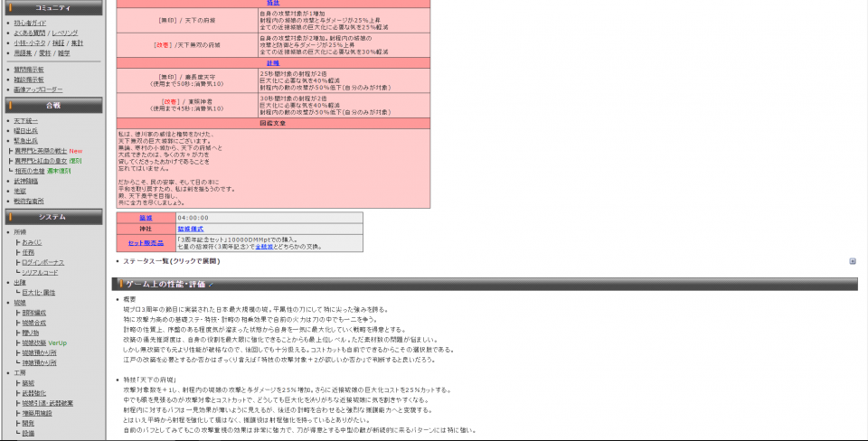Open the レベリング sidebar link
The width and height of the screenshot is (868, 441).
pyautogui.click(x=64, y=32)
